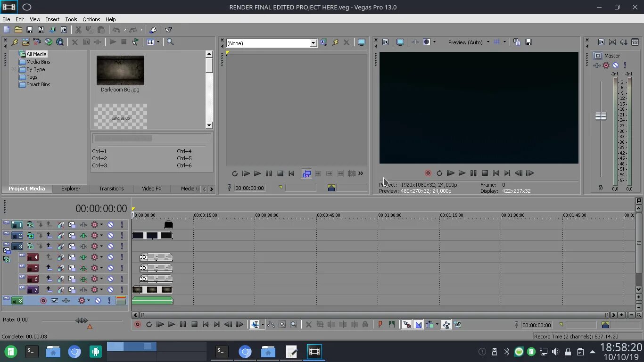This screenshot has height=362, width=644.
Task: Click Save Snapshot icon in video preview
Action: pos(528,42)
